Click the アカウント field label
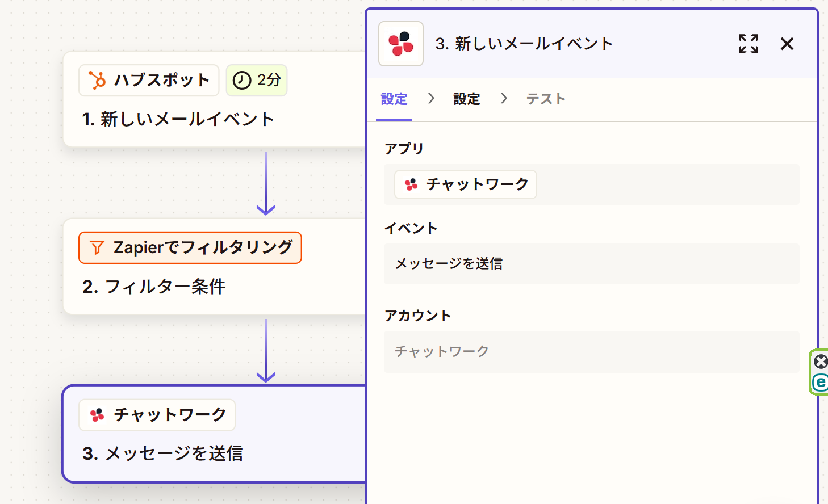This screenshot has height=504, width=828. (417, 316)
